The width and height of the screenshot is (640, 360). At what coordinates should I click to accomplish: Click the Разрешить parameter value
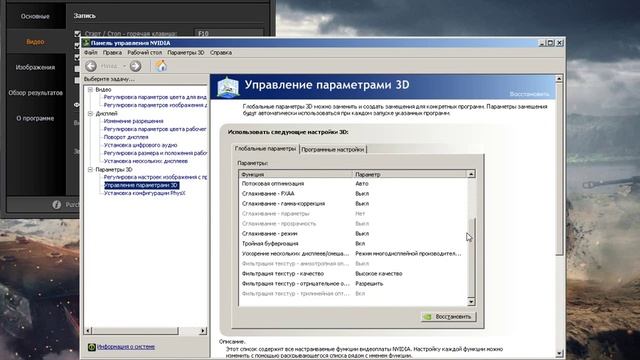[x=369, y=284]
